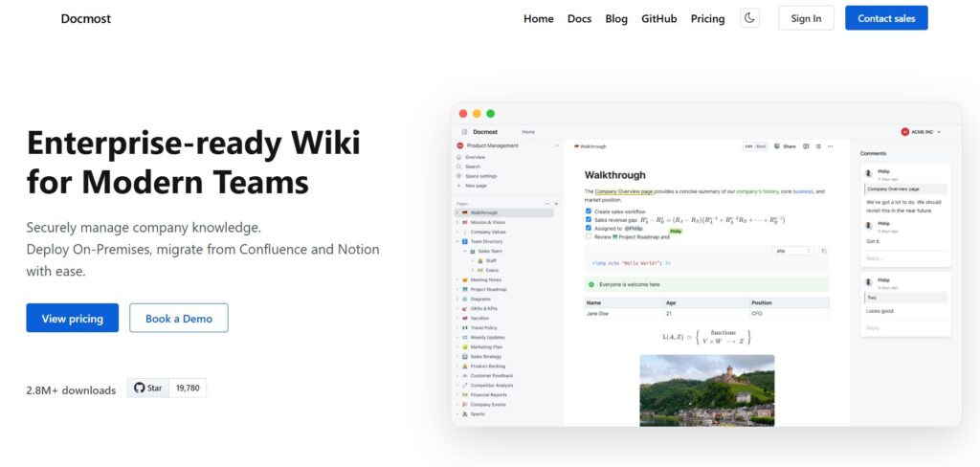
Task: Open the Product Management space dropdown
Action: (507, 145)
